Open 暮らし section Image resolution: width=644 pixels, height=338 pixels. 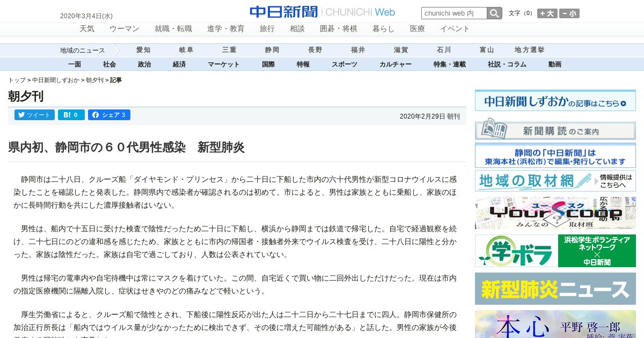pos(384,29)
